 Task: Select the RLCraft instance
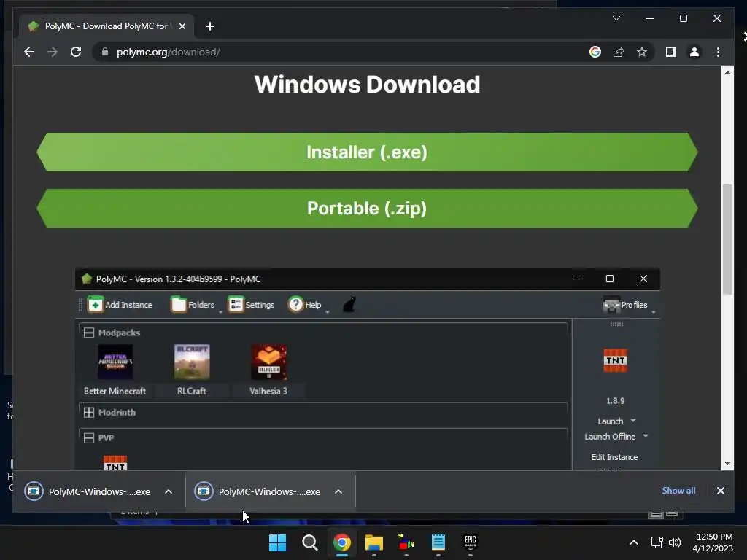pyautogui.click(x=192, y=370)
